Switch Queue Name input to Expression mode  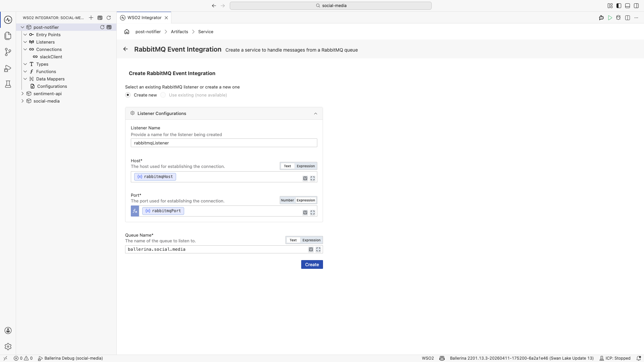(x=312, y=240)
